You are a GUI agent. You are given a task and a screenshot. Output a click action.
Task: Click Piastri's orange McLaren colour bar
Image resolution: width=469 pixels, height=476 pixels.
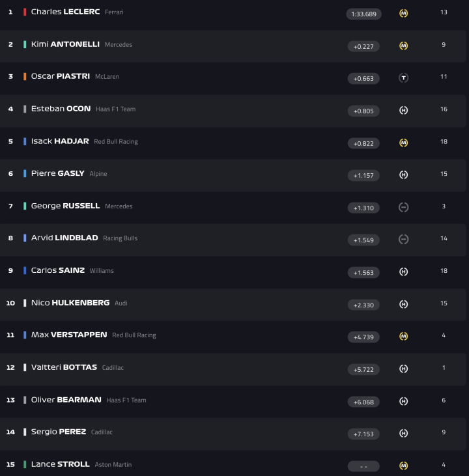(25, 77)
